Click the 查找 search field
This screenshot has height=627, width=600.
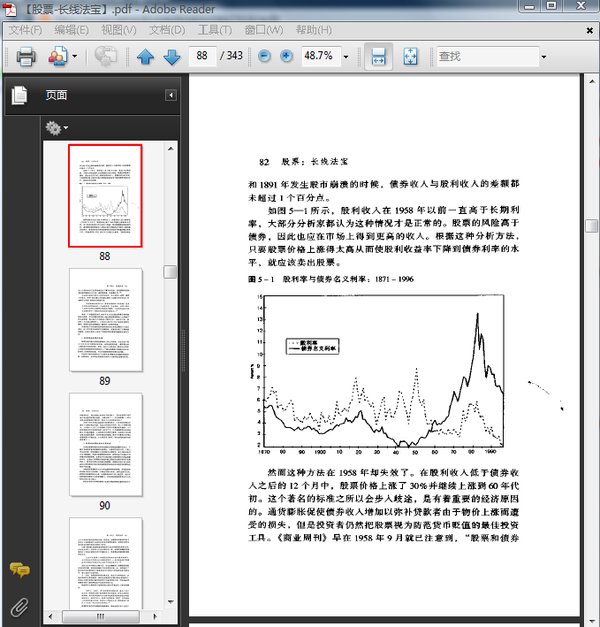(x=487, y=56)
